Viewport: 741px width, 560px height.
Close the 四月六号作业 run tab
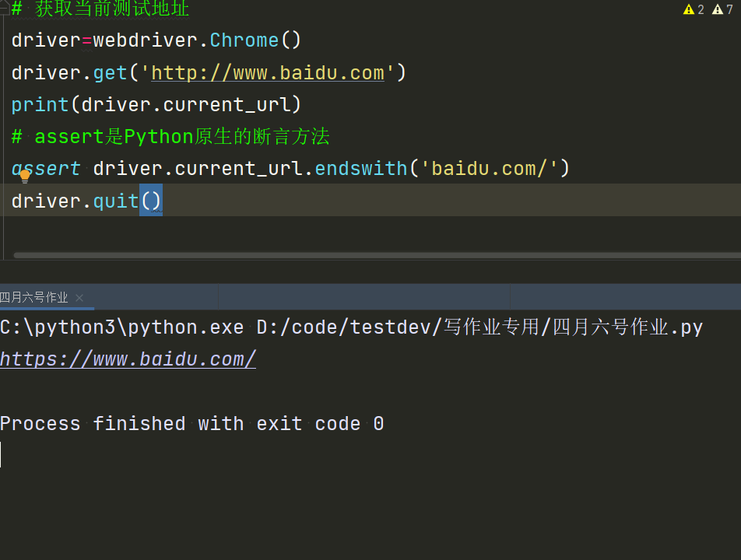(x=79, y=297)
